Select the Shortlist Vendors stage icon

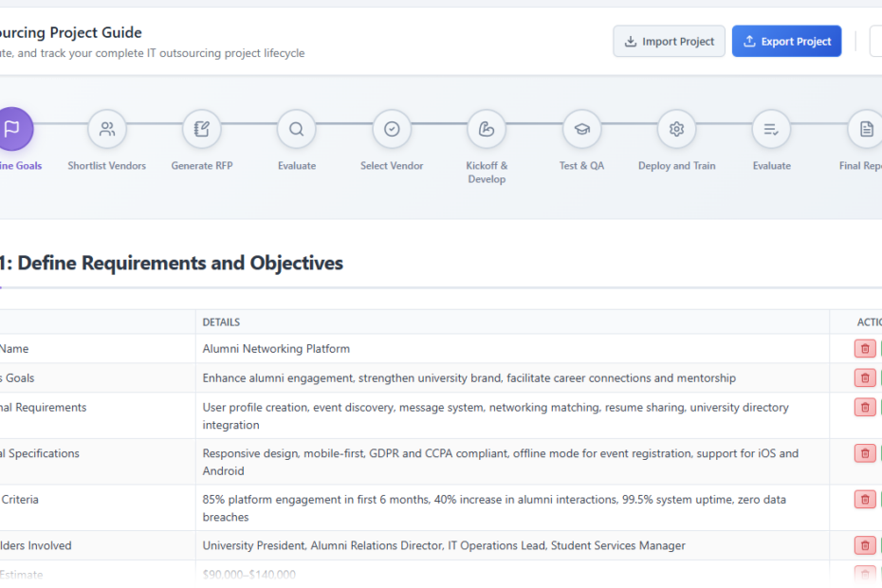[107, 129]
